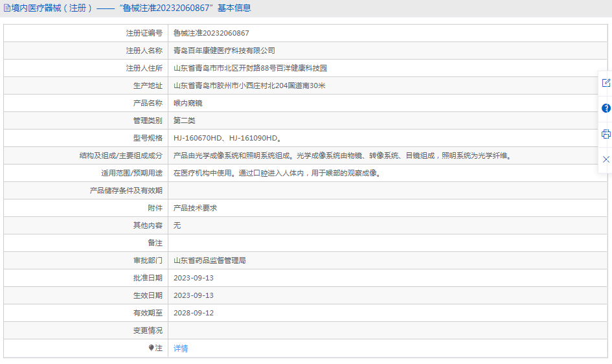
Task: Click the 适用范围/预期用途 label
Action: point(131,173)
